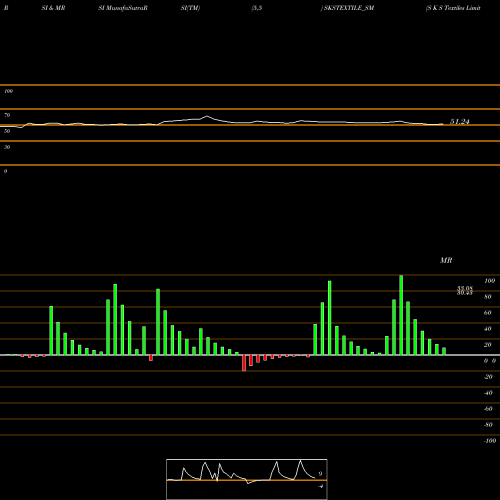Click the MR axis label 20
Viewport: 500px width, 500px height.
click(x=488, y=345)
